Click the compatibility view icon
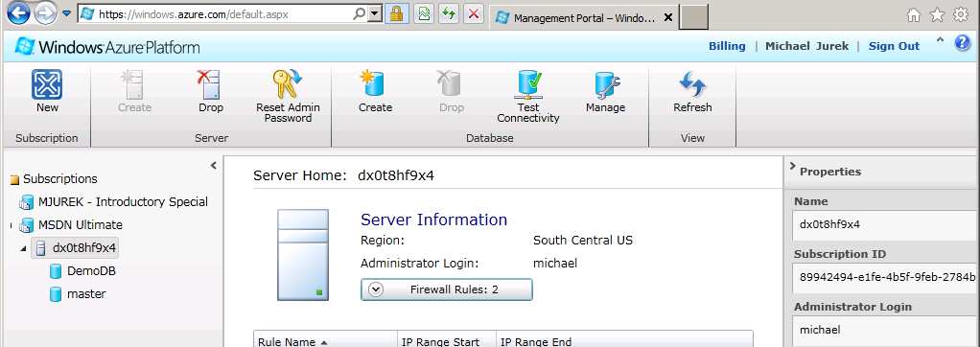Image resolution: width=980 pixels, height=347 pixels. [x=424, y=13]
